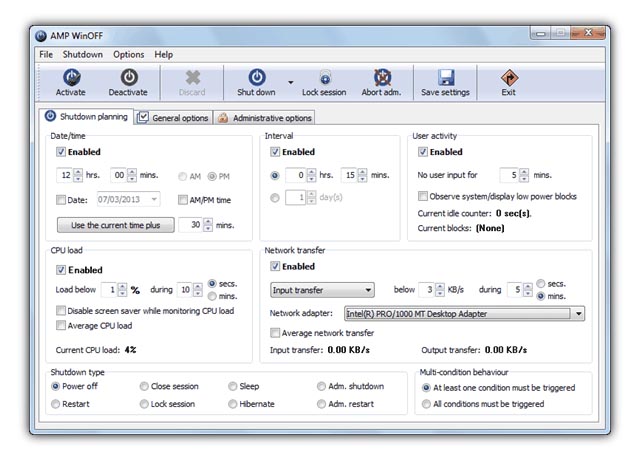Open the Shutdown menu
This screenshot has width=640, height=460.
82,54
